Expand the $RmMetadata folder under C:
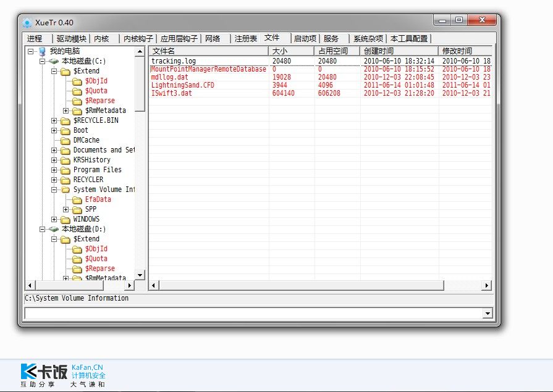 (65, 111)
